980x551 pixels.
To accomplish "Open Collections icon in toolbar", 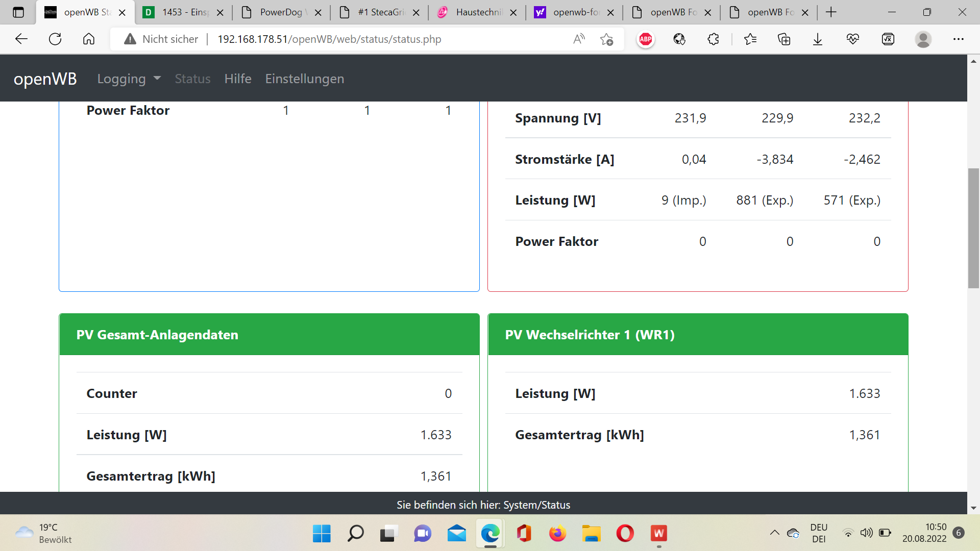I will point(784,39).
